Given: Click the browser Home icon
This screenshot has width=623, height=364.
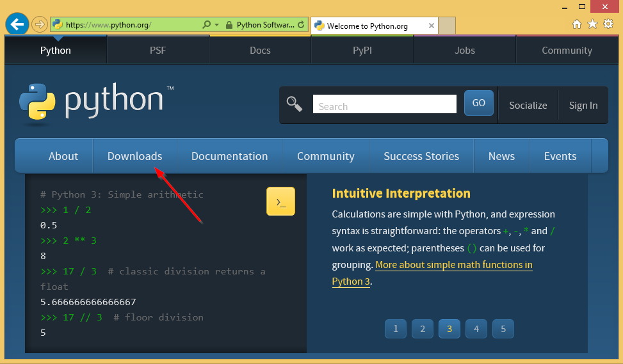Looking at the screenshot, I should [576, 24].
